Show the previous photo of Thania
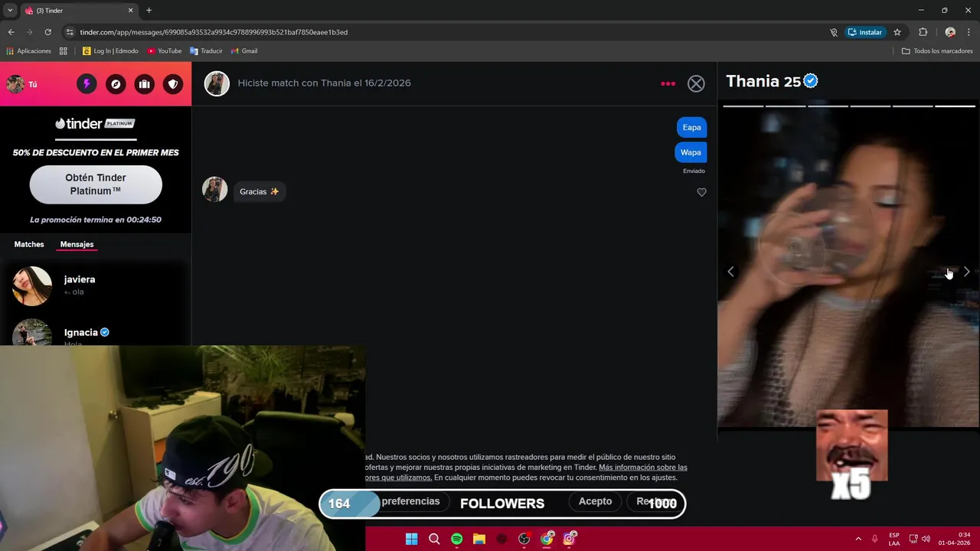 [730, 272]
